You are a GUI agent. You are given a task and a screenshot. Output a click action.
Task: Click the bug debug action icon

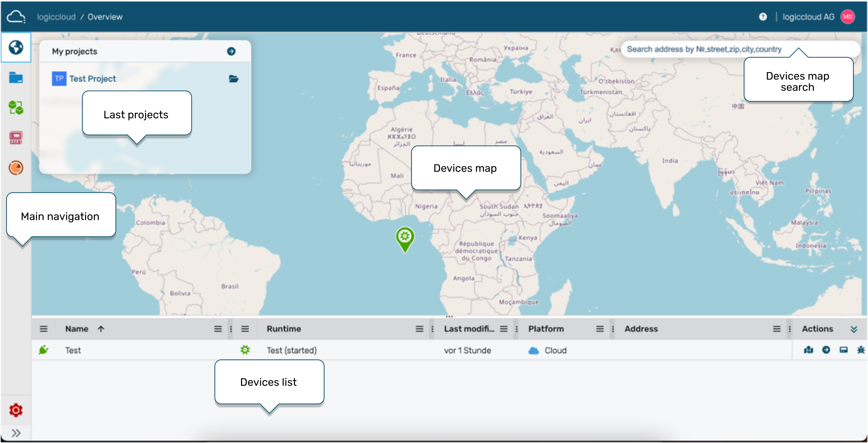click(x=861, y=350)
